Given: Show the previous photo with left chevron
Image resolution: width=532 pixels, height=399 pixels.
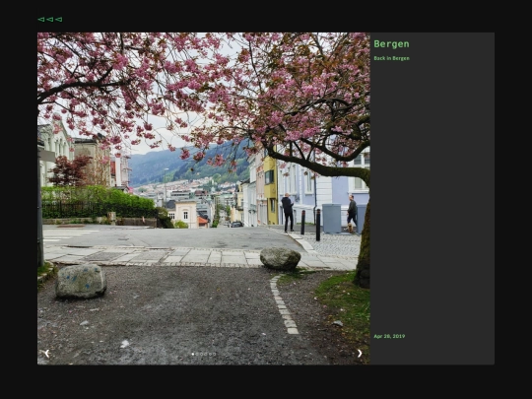Looking at the screenshot, I should coord(47,354).
